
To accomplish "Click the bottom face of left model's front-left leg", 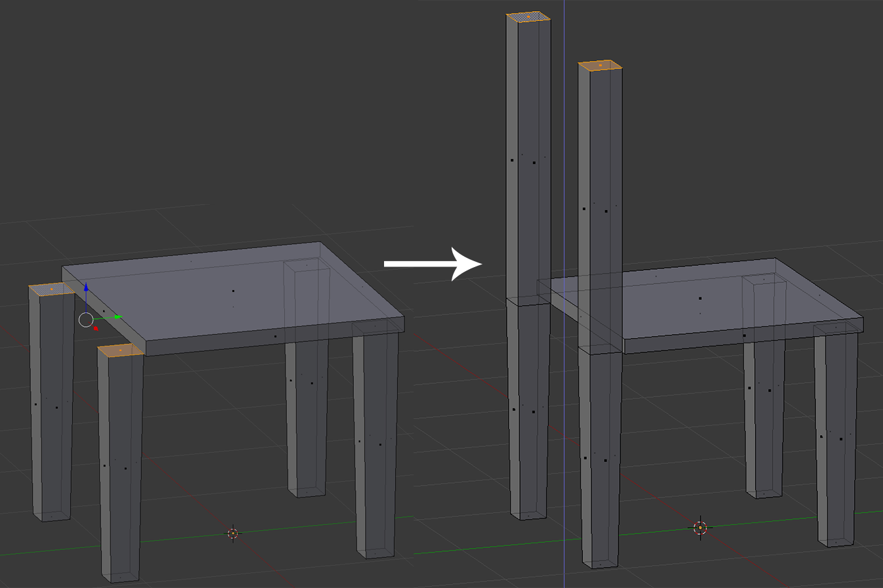I will pyautogui.click(x=121, y=577).
